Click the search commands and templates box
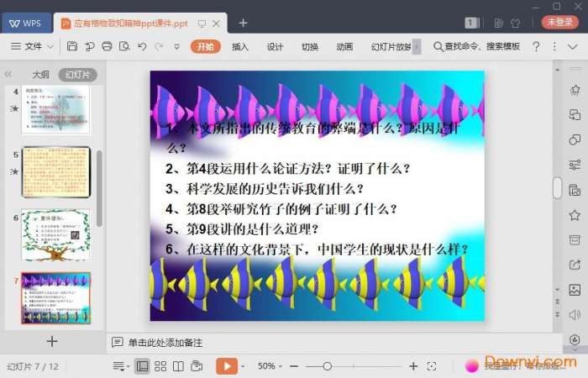The width and height of the screenshot is (588, 378). coord(476,46)
